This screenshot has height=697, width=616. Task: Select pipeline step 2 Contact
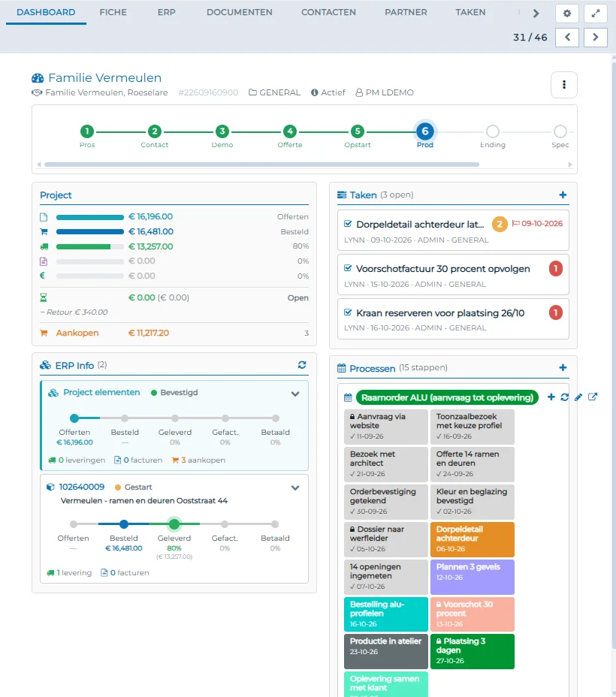[155, 131]
